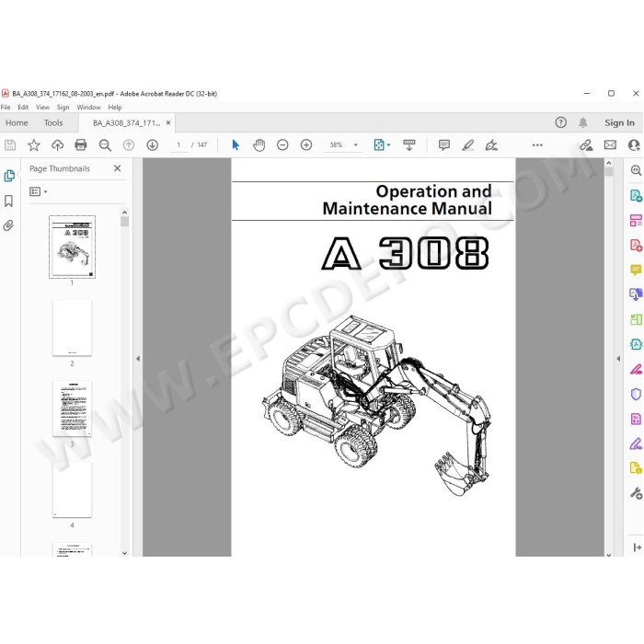
Task: Show more tools ellipsis
Action: point(537,145)
